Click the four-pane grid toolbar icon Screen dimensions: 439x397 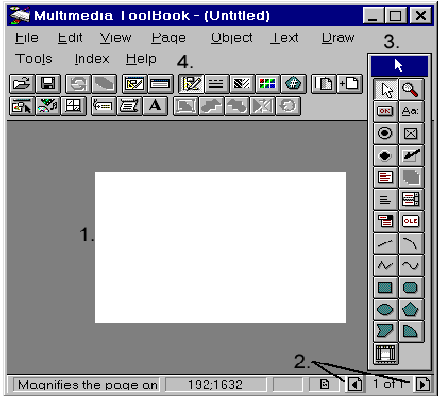click(x=73, y=106)
